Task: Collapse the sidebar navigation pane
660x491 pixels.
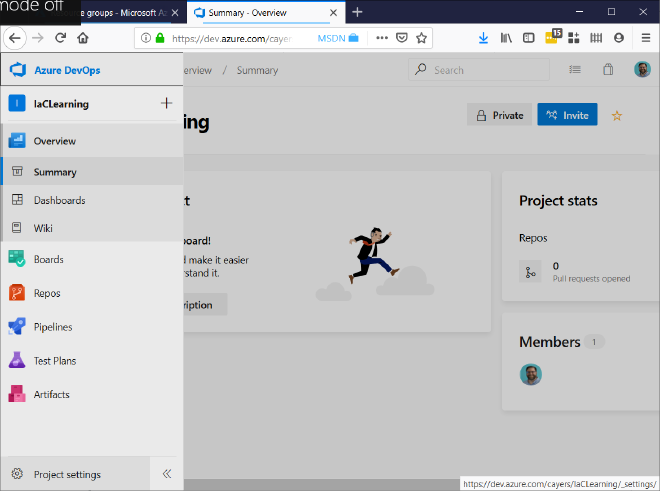Action: [167, 474]
